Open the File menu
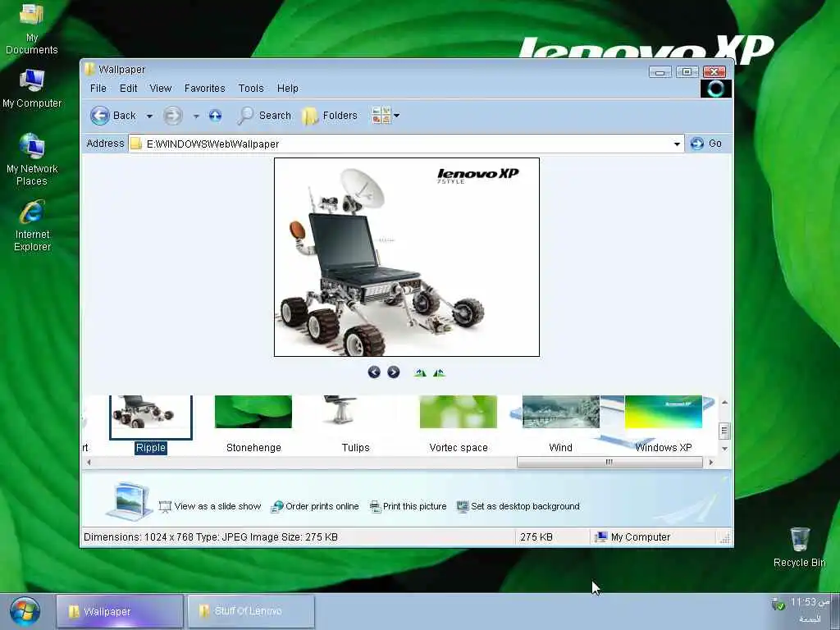Screen dimensions: 840x630 pos(98,89)
